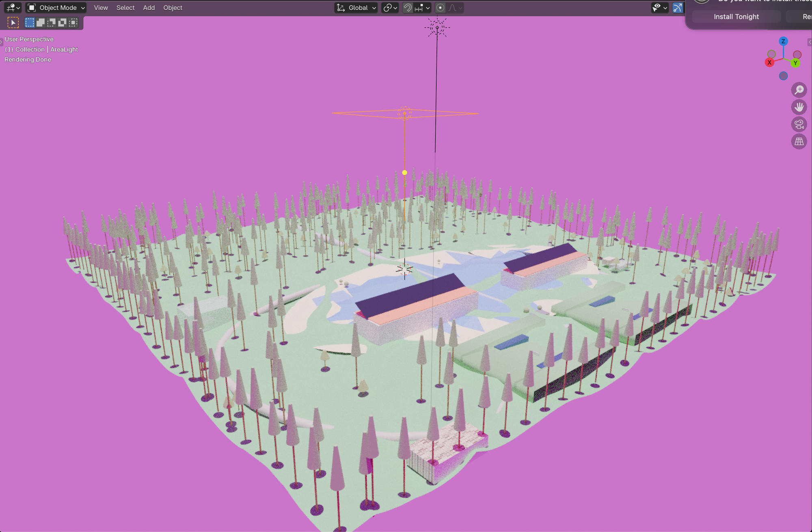Click Install Tonight in update notification
Viewport: 812px width, 532px height.
tap(736, 17)
